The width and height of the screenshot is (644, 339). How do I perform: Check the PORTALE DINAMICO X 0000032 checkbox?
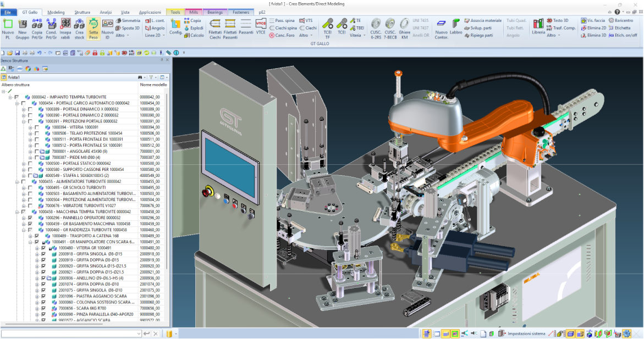pyautogui.click(x=30, y=109)
